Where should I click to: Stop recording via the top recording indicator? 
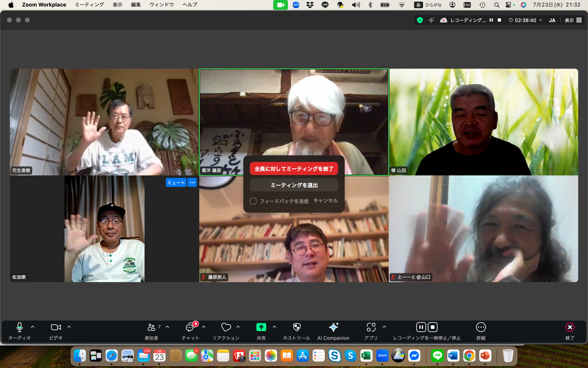(499, 20)
